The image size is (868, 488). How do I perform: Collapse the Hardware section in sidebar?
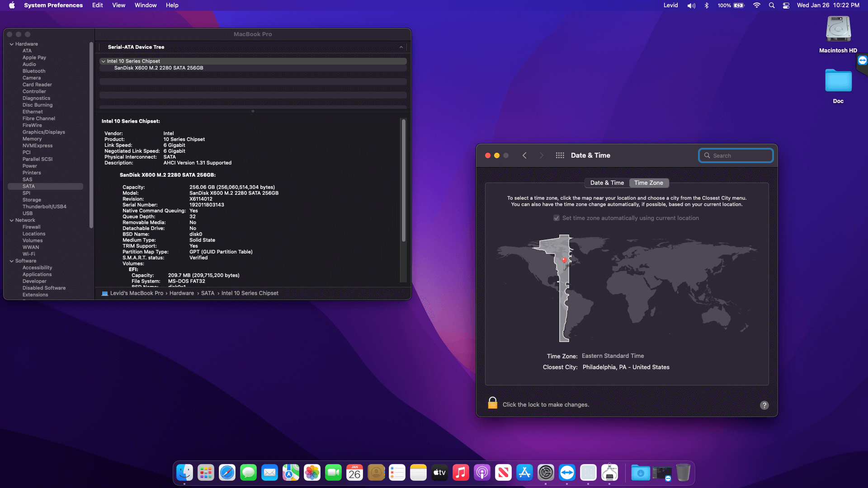pyautogui.click(x=11, y=44)
